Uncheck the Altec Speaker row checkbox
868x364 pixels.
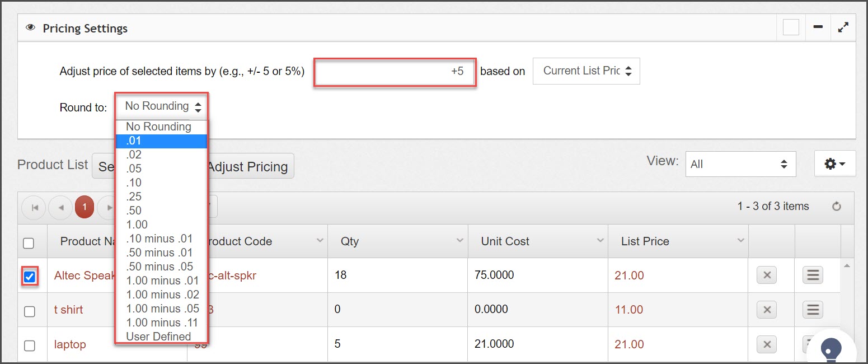[30, 277]
